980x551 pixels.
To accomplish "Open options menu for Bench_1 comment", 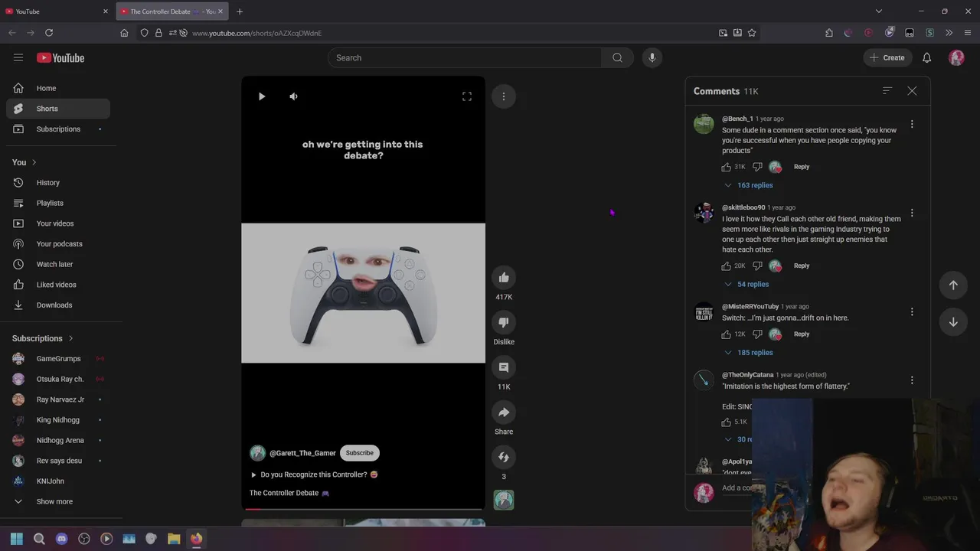I will coord(912,124).
